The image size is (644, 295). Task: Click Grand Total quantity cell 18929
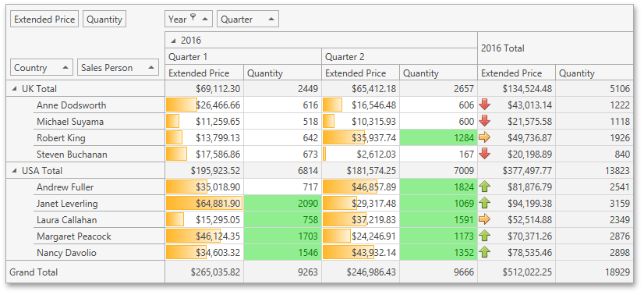point(594,272)
